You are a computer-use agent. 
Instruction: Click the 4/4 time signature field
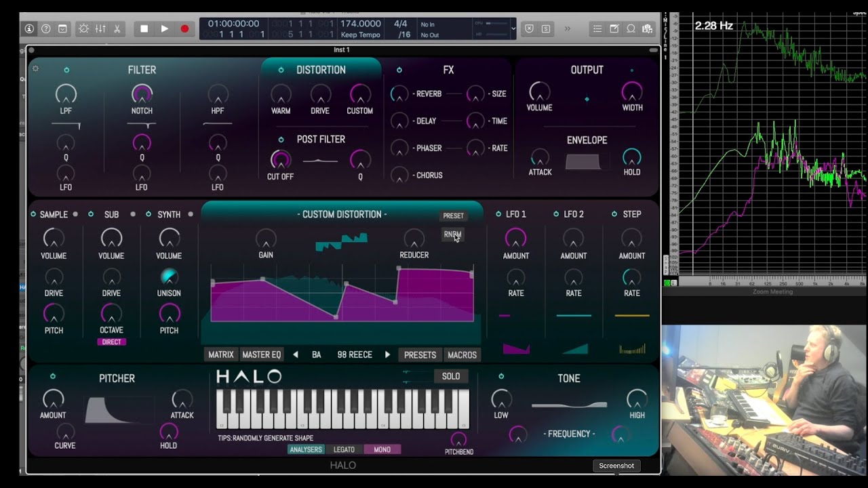(401, 24)
